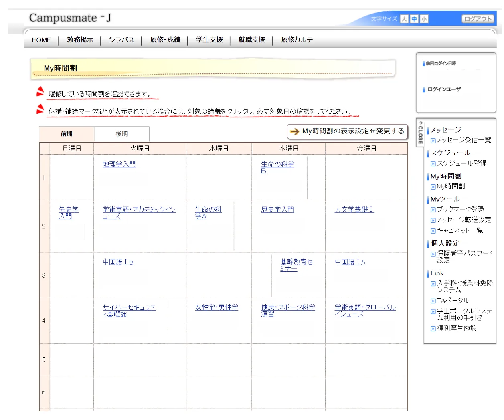Click the 金曜日 column header
Viewport: 504px width, 420px height.
367,149
